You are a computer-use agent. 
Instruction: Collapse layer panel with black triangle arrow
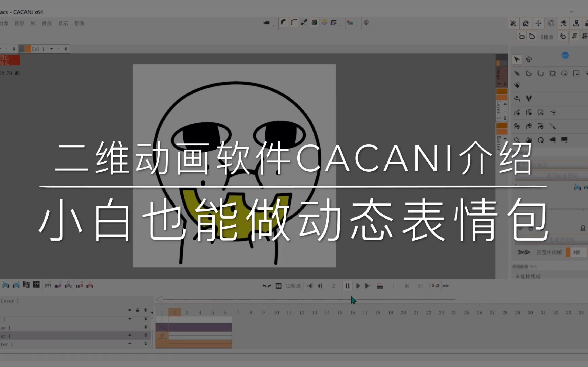[x=152, y=313]
